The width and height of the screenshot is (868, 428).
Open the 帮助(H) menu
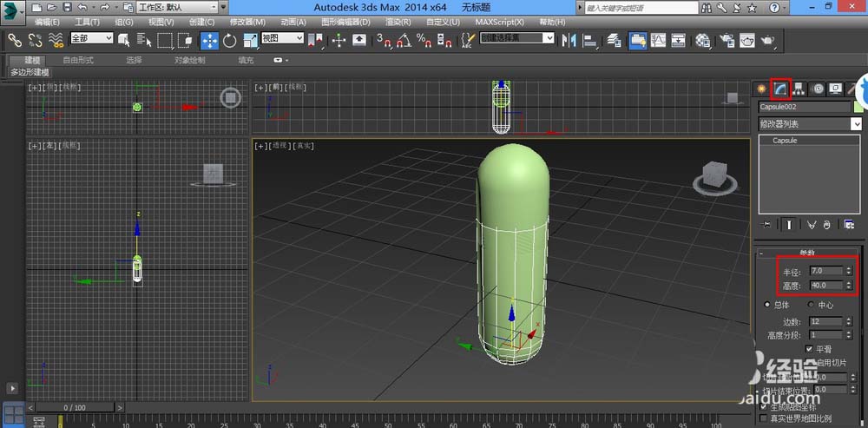tap(552, 23)
